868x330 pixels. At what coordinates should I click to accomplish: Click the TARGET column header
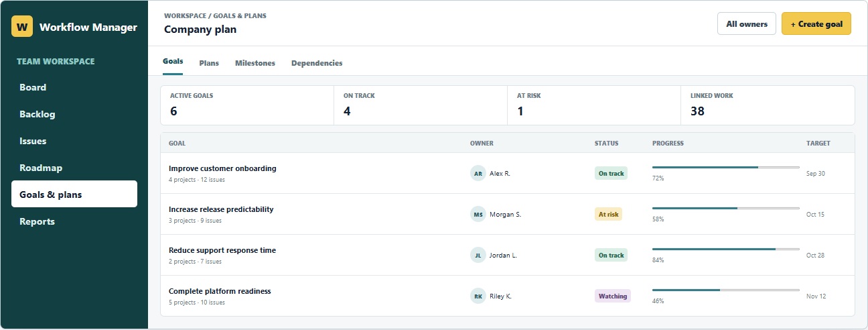pos(818,143)
